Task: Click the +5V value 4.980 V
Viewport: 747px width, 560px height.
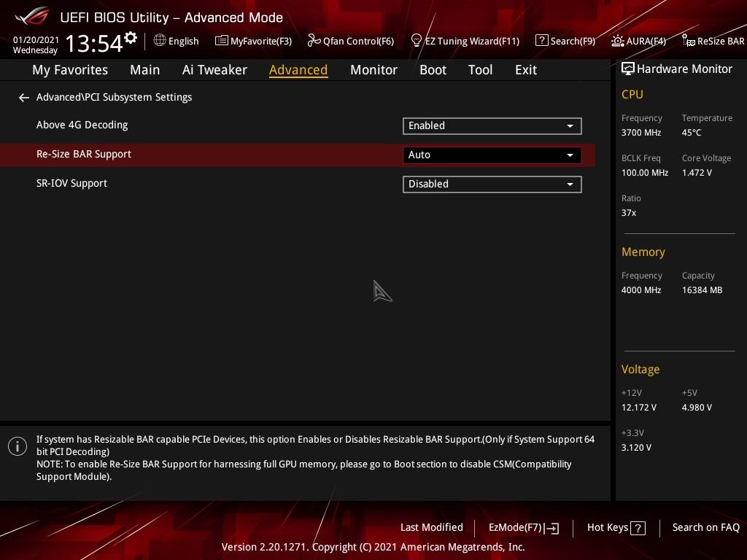Action: coord(697,408)
